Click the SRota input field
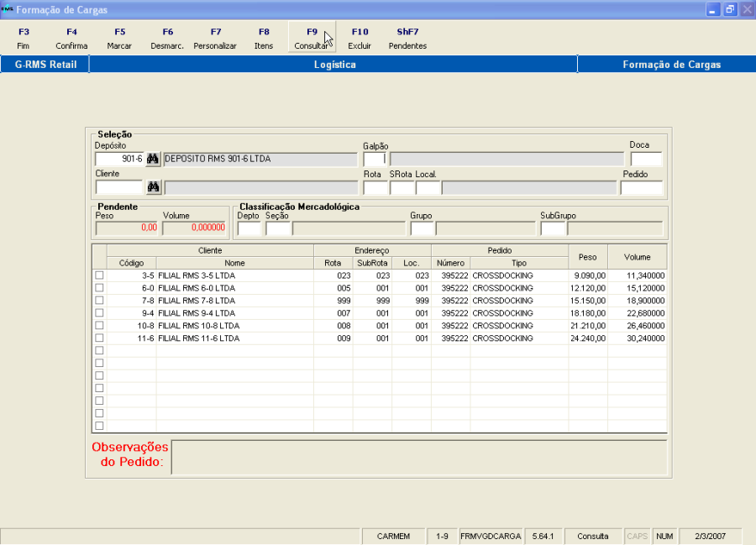 coord(402,187)
